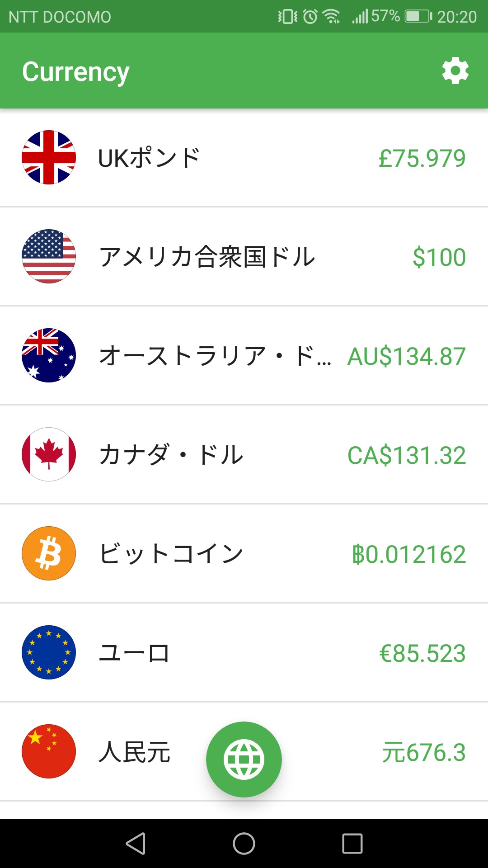Tap the European Union flag icon

pos(49,652)
